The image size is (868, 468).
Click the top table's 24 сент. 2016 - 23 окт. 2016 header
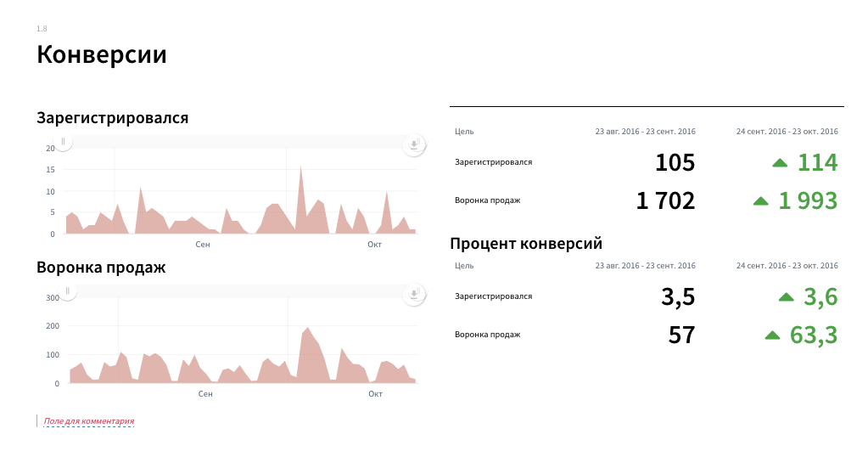[787, 132]
